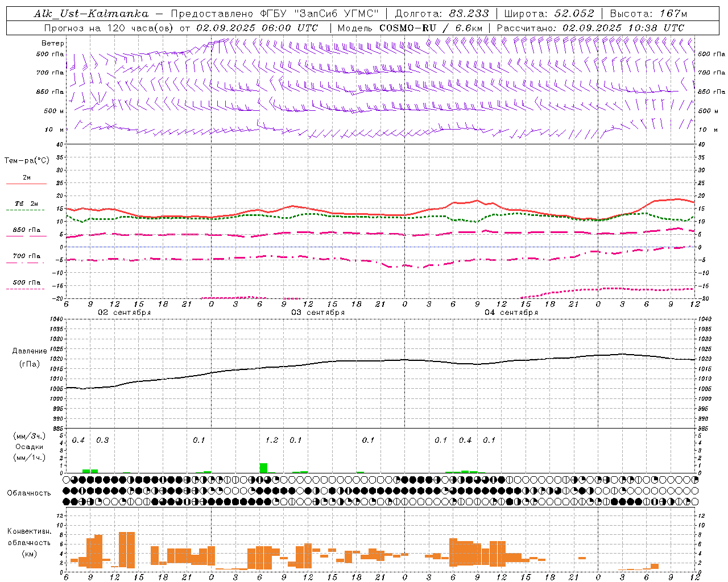Click the date label 02 сентября

(125, 313)
